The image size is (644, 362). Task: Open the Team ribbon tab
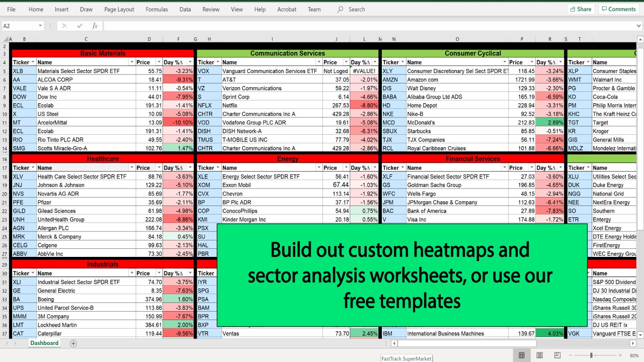[x=314, y=9]
